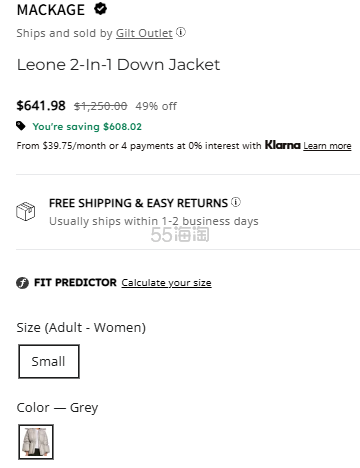Open Klarna Learn more link

click(327, 146)
